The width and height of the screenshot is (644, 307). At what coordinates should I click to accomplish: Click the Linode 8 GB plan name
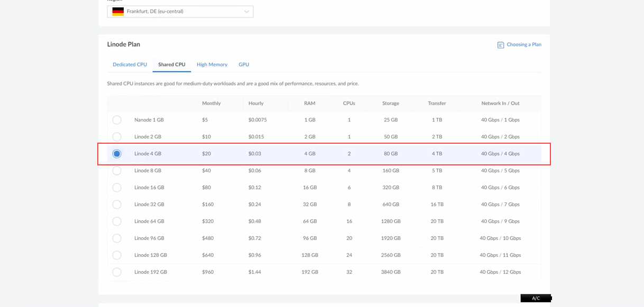148,171
